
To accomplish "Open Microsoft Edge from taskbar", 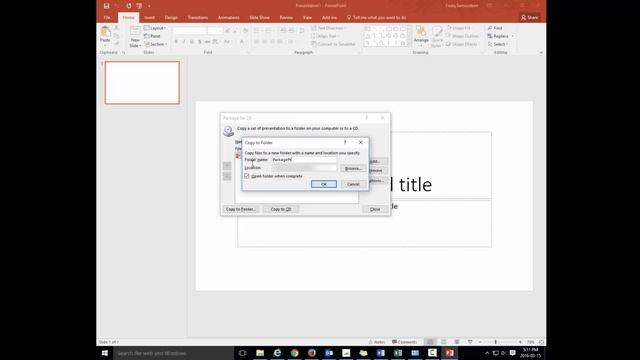I will [277, 353].
